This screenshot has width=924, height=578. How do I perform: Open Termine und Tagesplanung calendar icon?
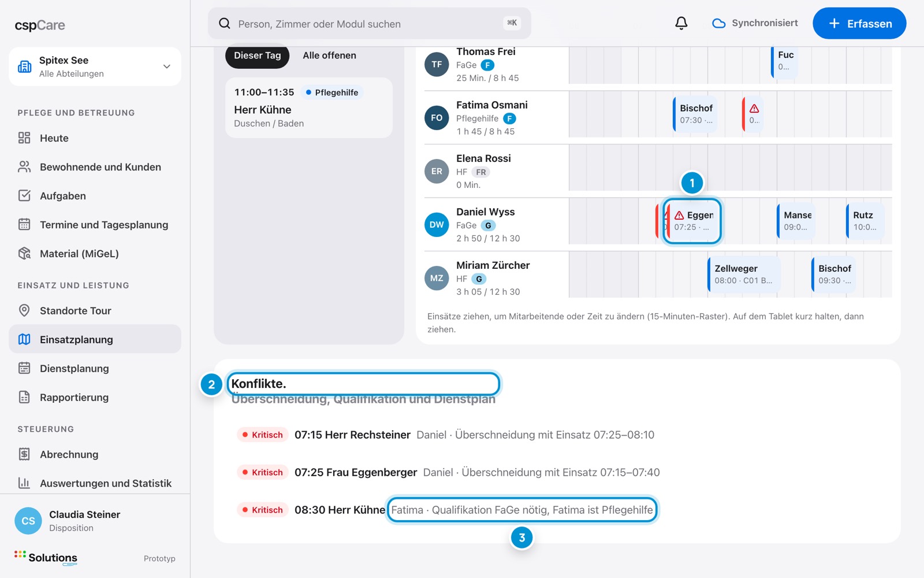tap(24, 224)
